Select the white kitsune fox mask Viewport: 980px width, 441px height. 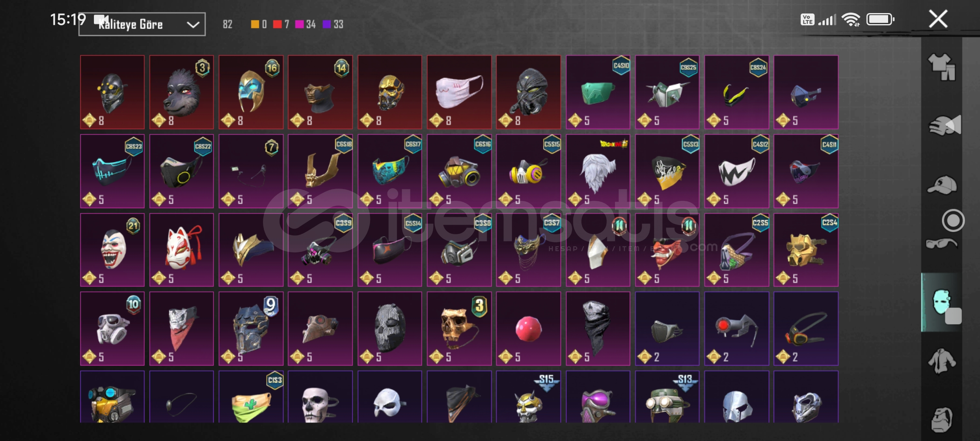[x=182, y=250]
